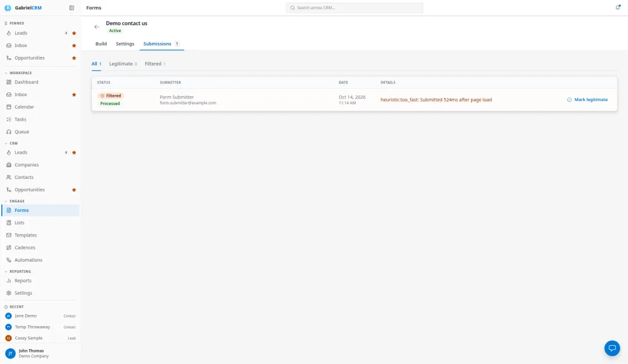This screenshot has height=364, width=628.
Task: Open the notifications bell
Action: pos(618,7)
